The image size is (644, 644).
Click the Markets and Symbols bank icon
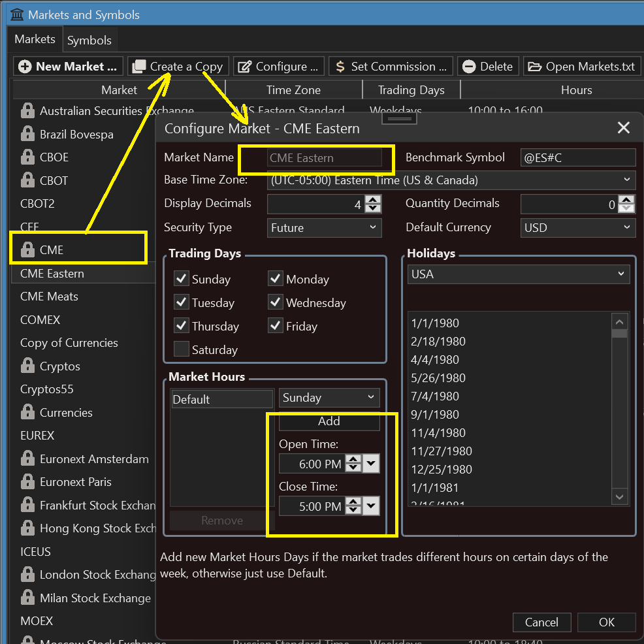(17, 15)
